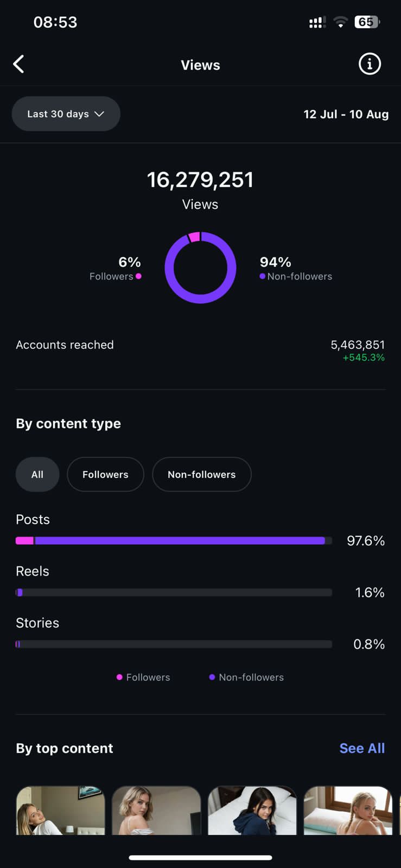Tap the views donut chart
The width and height of the screenshot is (401, 868).
tap(200, 267)
